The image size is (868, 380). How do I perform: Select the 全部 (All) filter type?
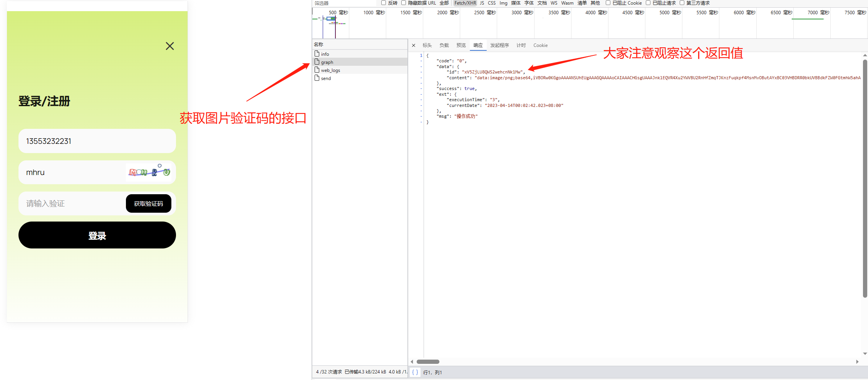point(444,3)
